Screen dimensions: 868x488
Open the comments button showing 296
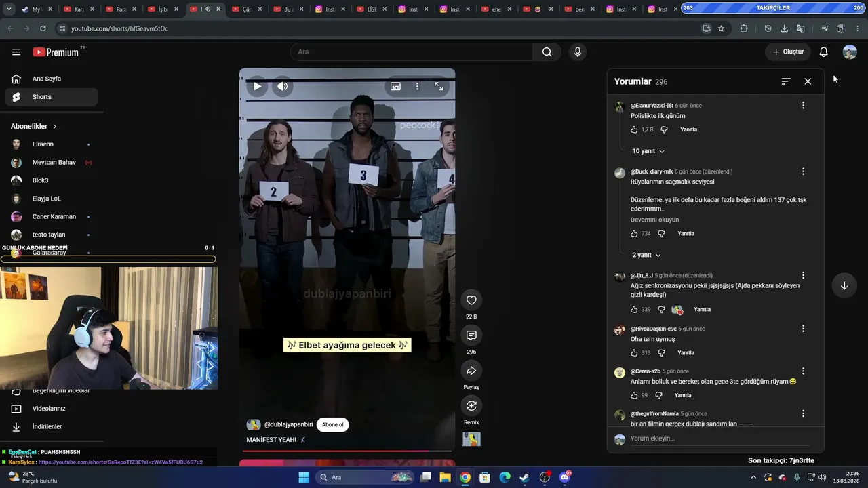(471, 335)
